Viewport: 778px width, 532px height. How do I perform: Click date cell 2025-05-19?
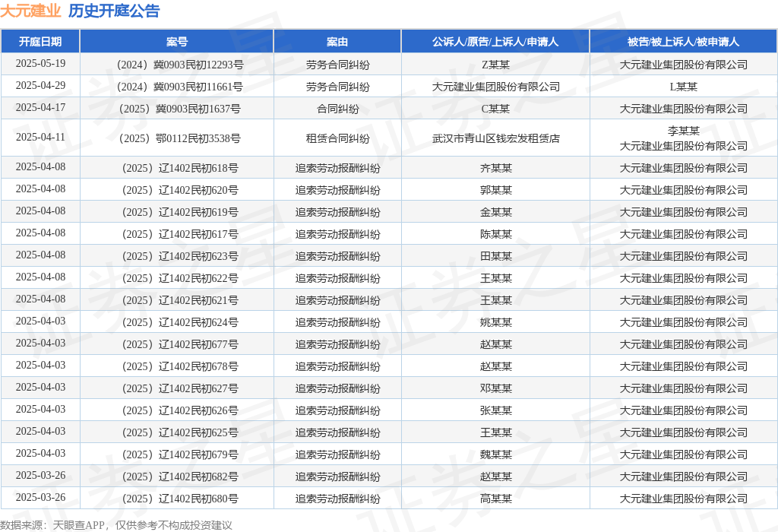point(40,64)
